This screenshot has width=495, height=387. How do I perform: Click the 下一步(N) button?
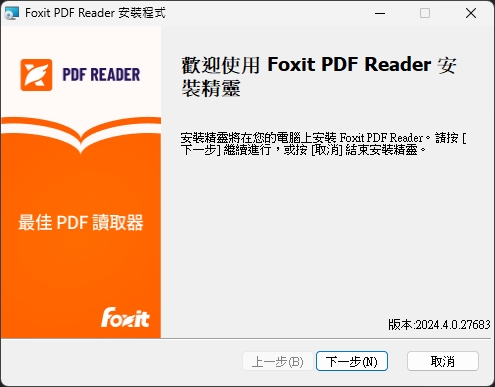(352, 361)
